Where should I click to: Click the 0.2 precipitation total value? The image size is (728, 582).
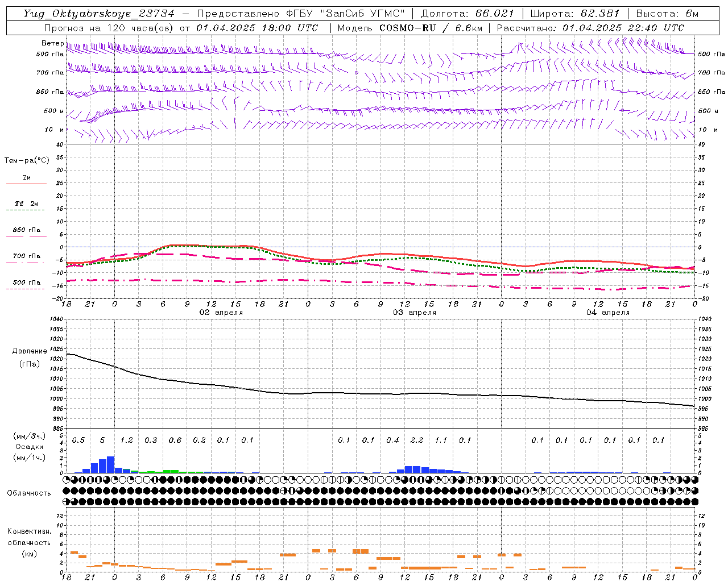(199, 440)
